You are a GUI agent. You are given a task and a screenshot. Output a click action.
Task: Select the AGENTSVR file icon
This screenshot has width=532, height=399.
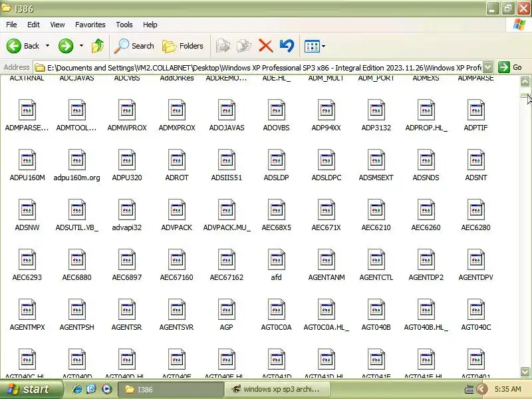[x=177, y=309]
